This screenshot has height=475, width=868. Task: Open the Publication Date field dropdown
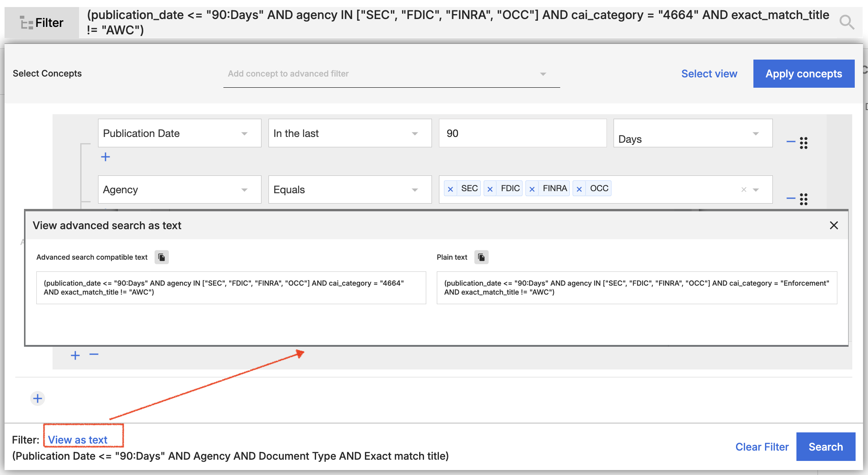[179, 133]
